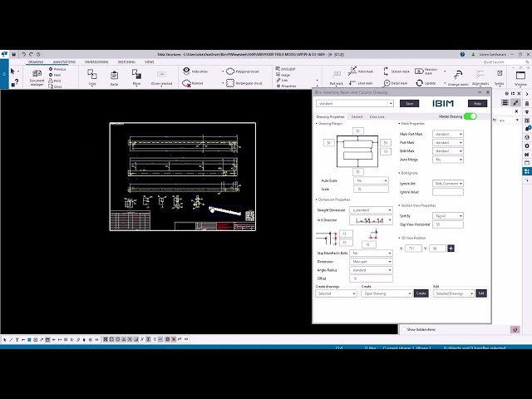The width and height of the screenshot is (532, 399).
Task: Click the Edit button
Action: [x=481, y=293]
